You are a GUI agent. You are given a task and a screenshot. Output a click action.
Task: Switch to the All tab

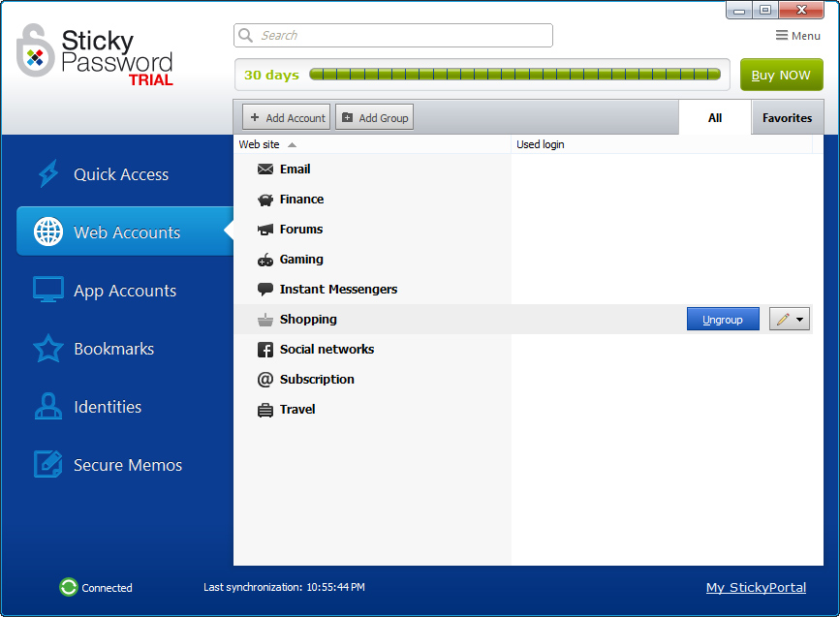[715, 118]
